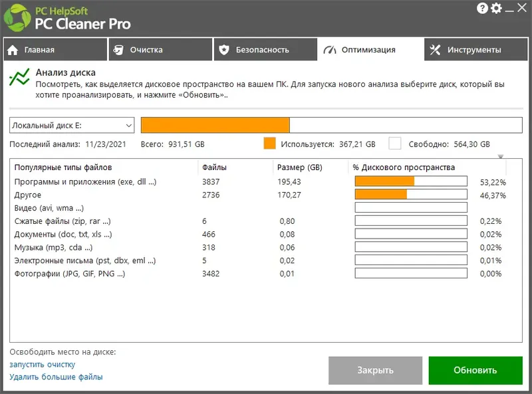Click the wrench icon on Инструменты tab
Viewport: 532px width, 394px height.
point(435,50)
